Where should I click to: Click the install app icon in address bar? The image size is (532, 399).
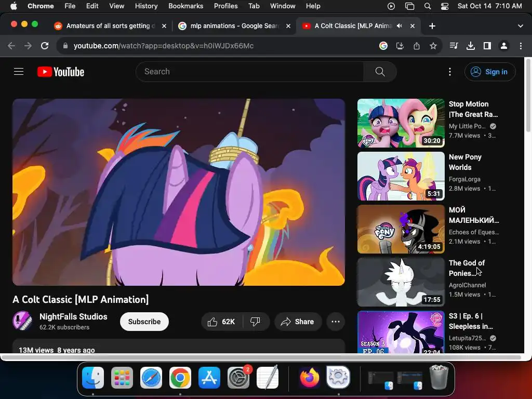(400, 46)
